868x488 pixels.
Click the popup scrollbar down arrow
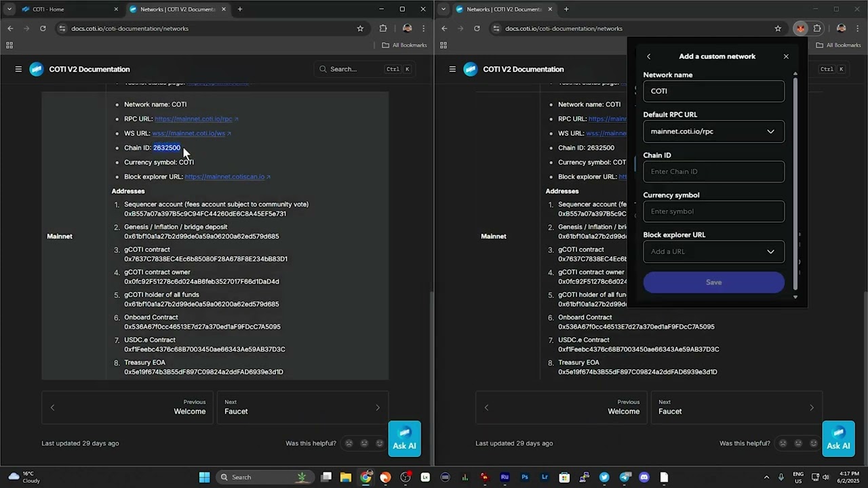pos(795,297)
